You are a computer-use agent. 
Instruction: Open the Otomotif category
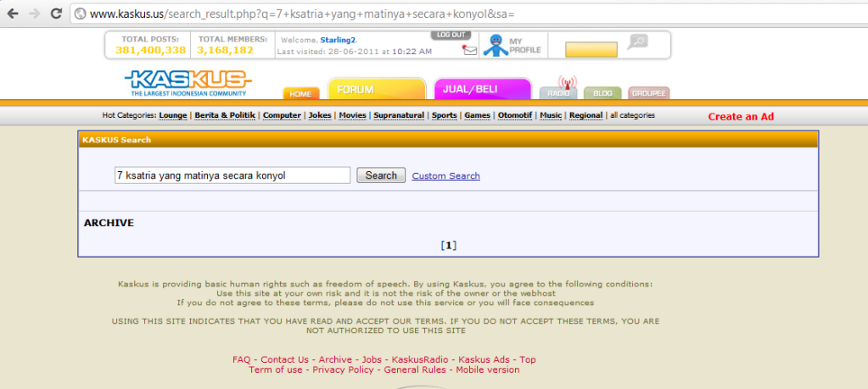tap(515, 115)
